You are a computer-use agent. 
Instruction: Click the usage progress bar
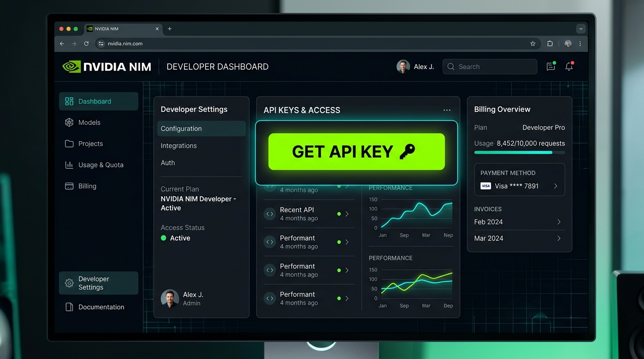[x=520, y=152]
